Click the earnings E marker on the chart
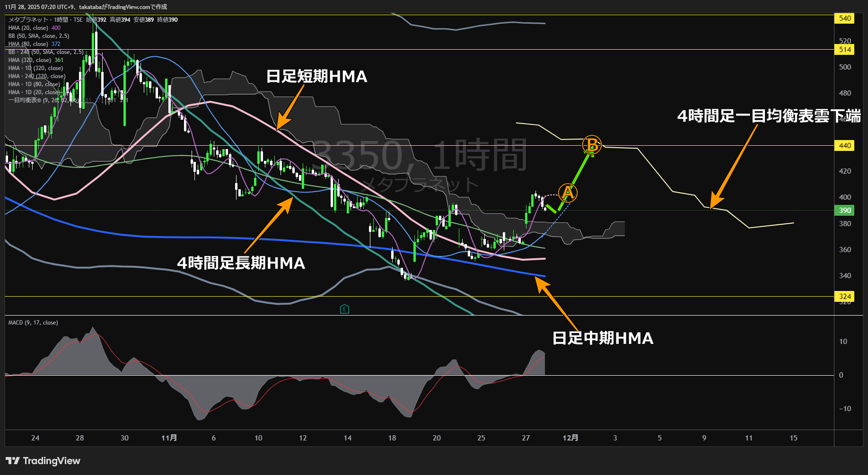This screenshot has width=868, height=475. (344, 309)
